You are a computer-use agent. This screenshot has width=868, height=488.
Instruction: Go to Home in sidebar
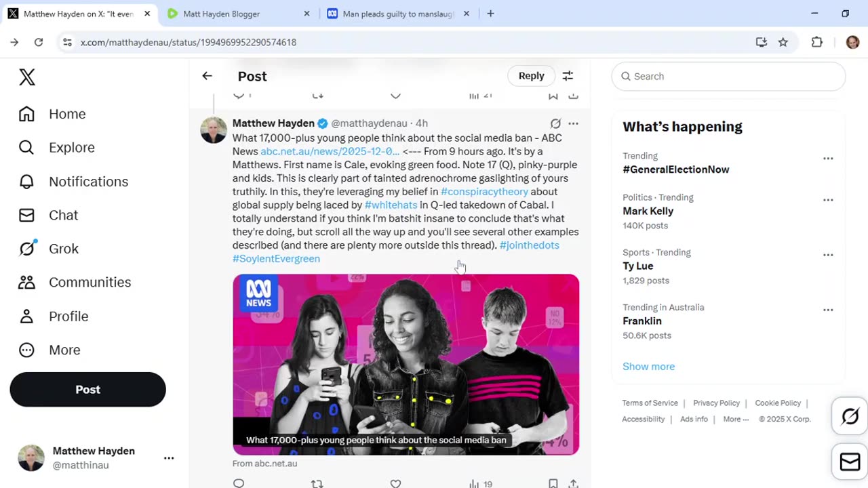[x=52, y=114]
